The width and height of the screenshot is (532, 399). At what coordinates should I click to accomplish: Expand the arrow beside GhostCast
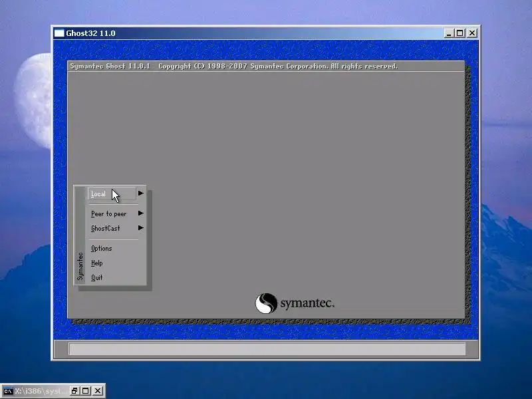click(141, 228)
